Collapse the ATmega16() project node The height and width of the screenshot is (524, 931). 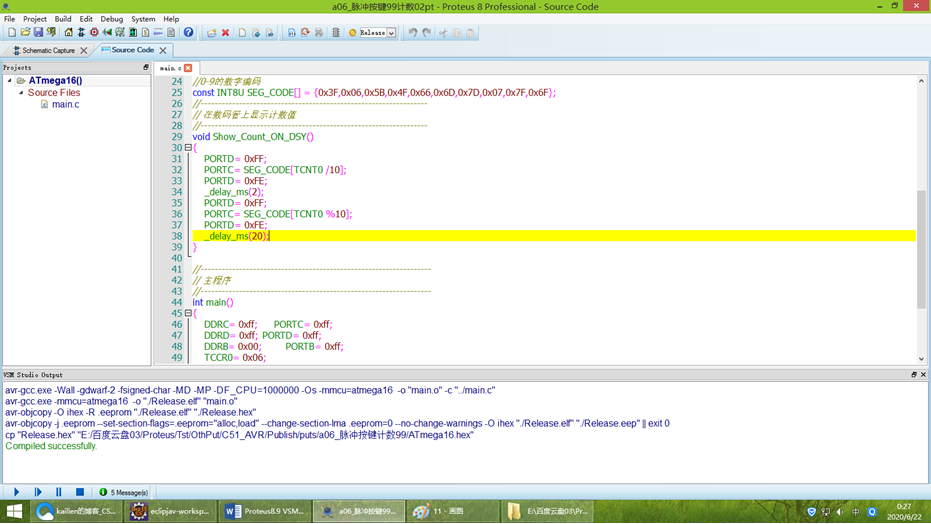point(10,80)
